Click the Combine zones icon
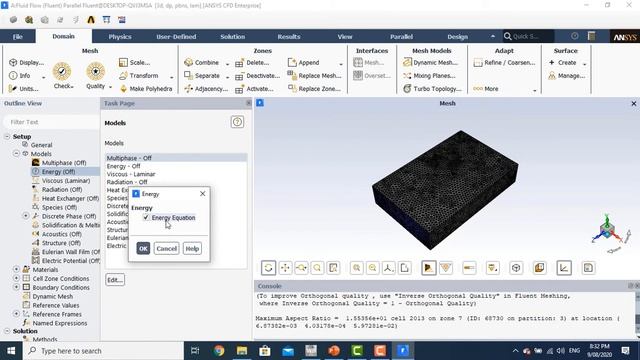Viewport: 640px width, 360px height. [x=189, y=62]
